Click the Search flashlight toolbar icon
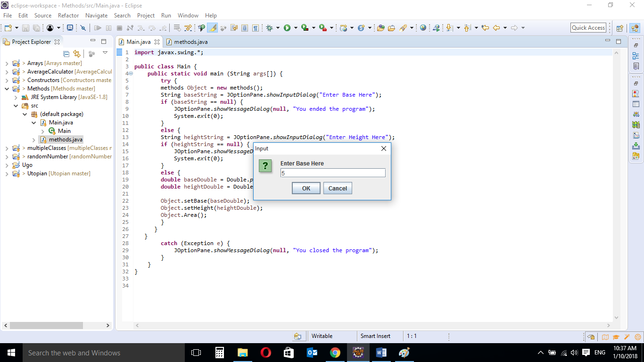Image resolution: width=644 pixels, height=362 pixels. click(403, 28)
